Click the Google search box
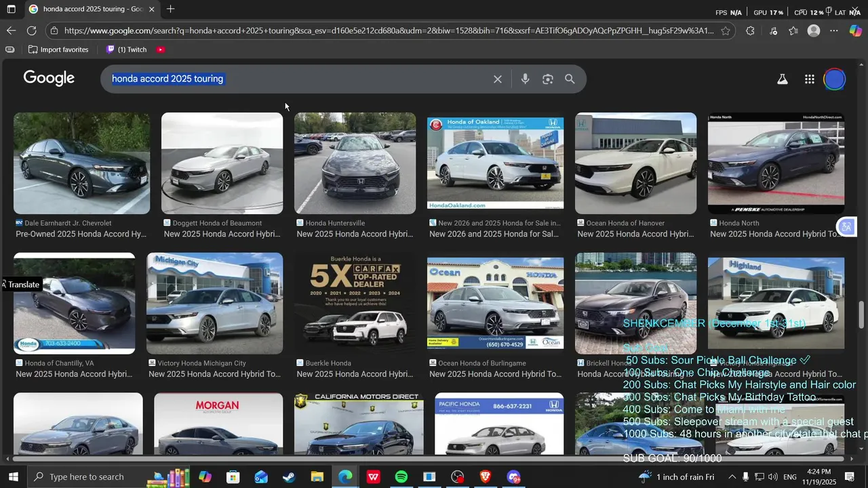Viewport: 868px width, 488px height. [x=298, y=79]
